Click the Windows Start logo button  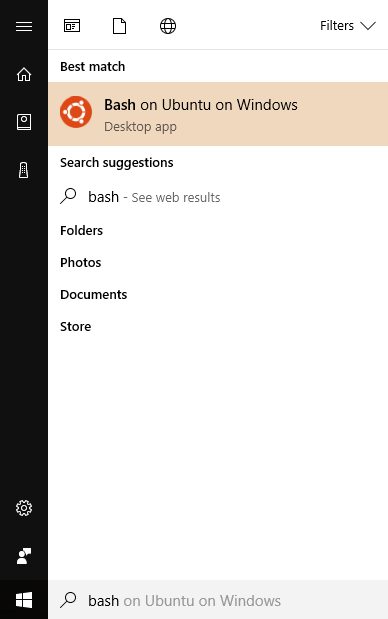coord(24,600)
